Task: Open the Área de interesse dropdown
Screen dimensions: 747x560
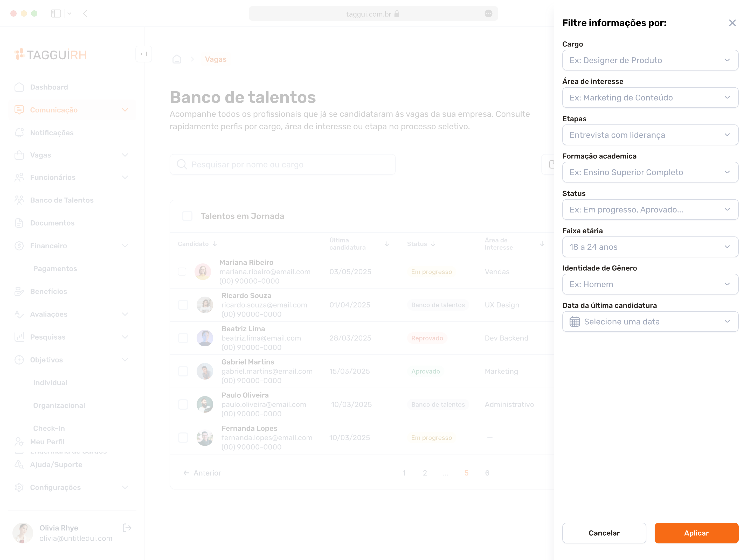Action: [650, 97]
